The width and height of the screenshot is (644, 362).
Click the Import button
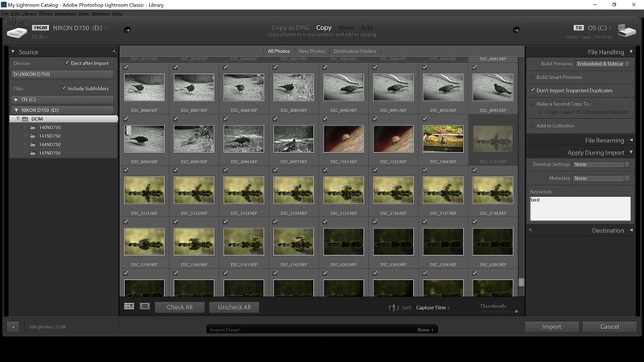point(551,327)
